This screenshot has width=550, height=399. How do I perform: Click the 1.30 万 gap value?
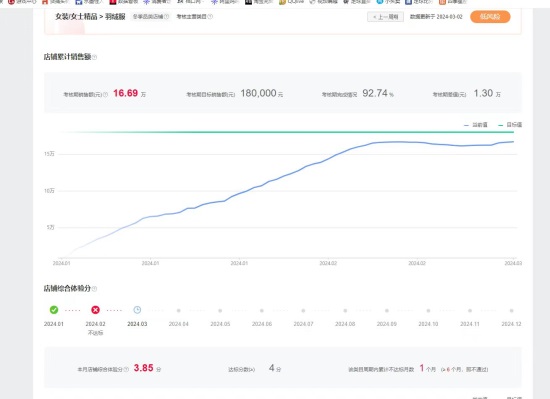click(487, 93)
